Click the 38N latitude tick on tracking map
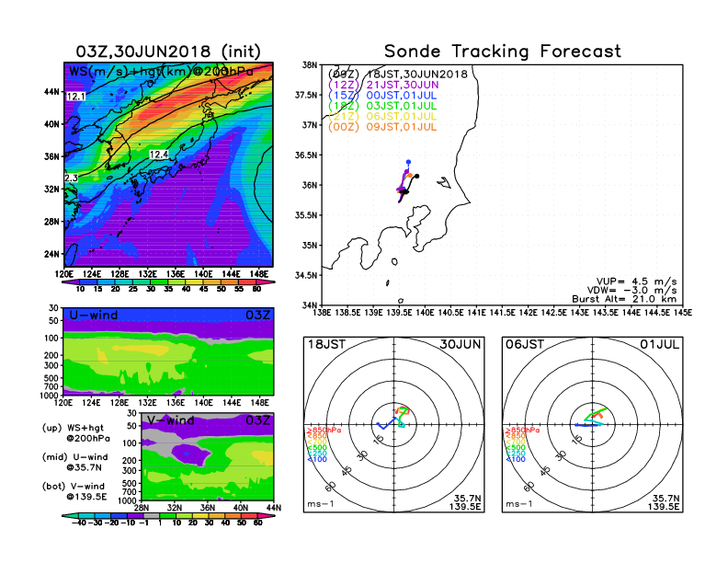The width and height of the screenshot is (728, 563). pos(310,65)
